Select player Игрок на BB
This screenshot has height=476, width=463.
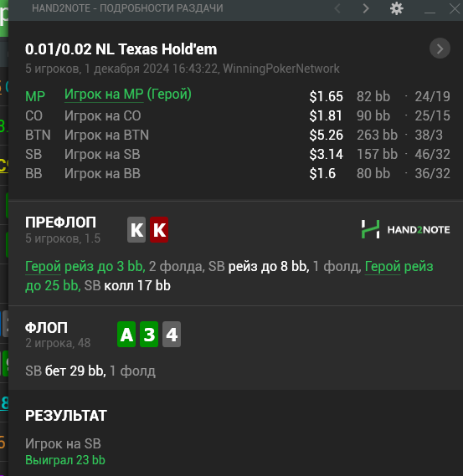[x=102, y=174]
